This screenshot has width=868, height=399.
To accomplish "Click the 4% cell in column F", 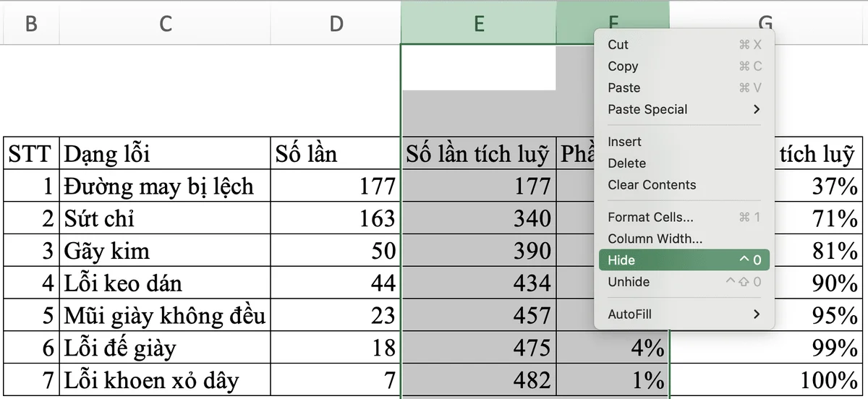I will tap(613, 348).
